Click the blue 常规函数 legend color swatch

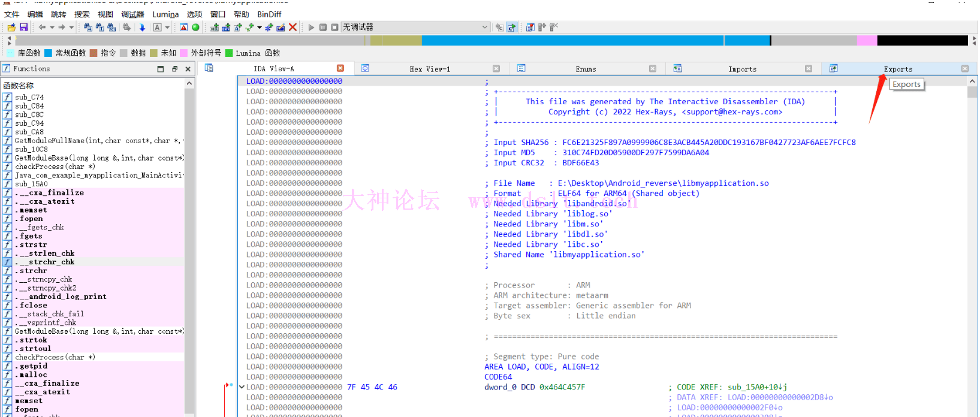click(x=49, y=53)
